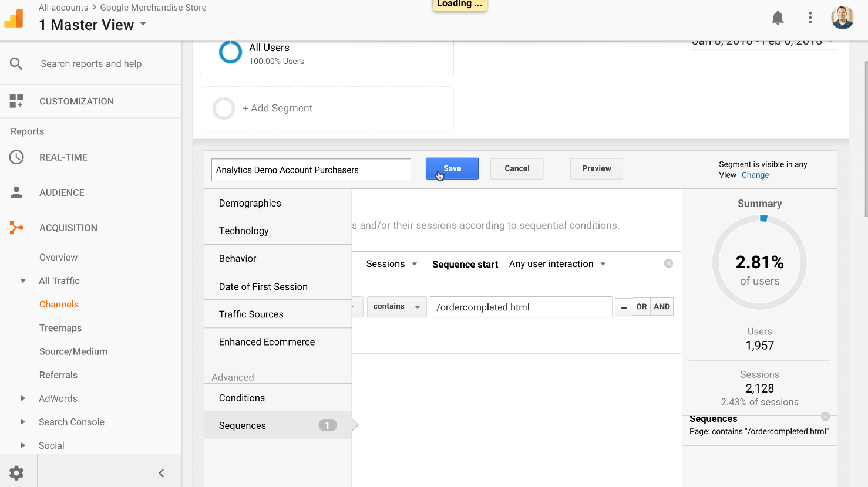Select the Enhanced Ecommerce tab
868x487 pixels.
pyautogui.click(x=278, y=342)
